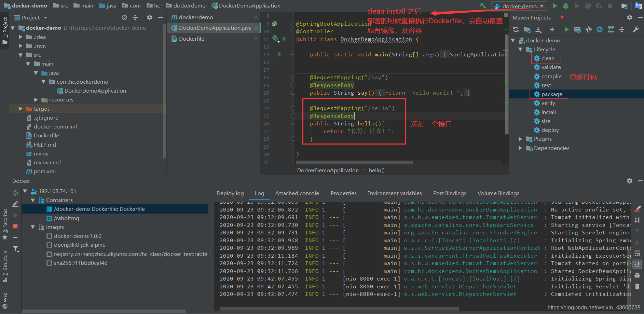Check the registry.cn-hangzhou.aliyuncs.com image checkbox
The image size is (644, 314).
49,254
